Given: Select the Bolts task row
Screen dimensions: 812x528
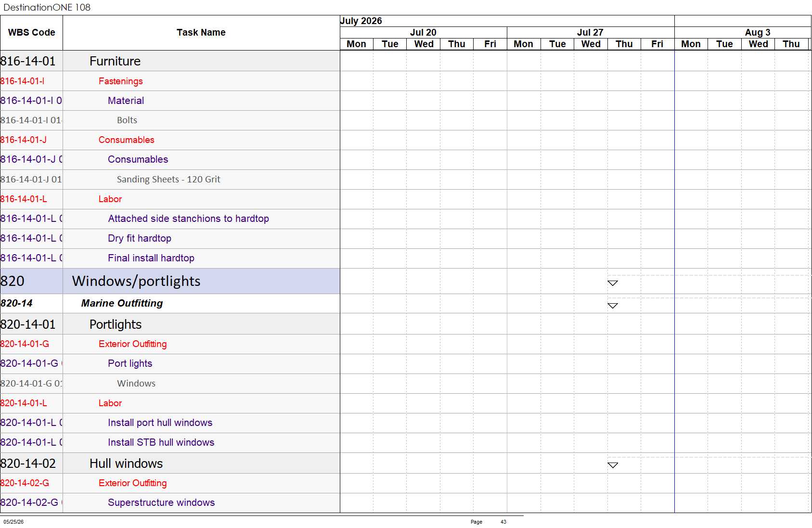Looking at the screenshot, I should [x=170, y=120].
